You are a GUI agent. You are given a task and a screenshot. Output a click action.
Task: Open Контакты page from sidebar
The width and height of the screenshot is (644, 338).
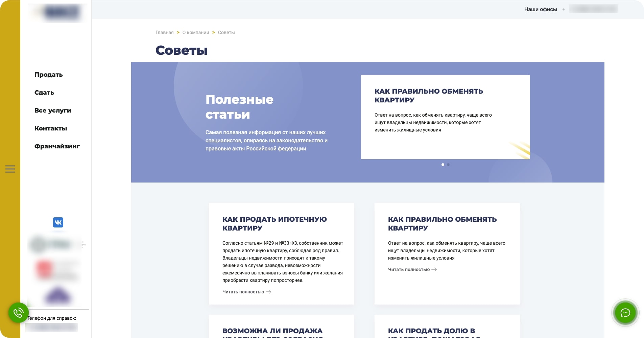coord(51,128)
